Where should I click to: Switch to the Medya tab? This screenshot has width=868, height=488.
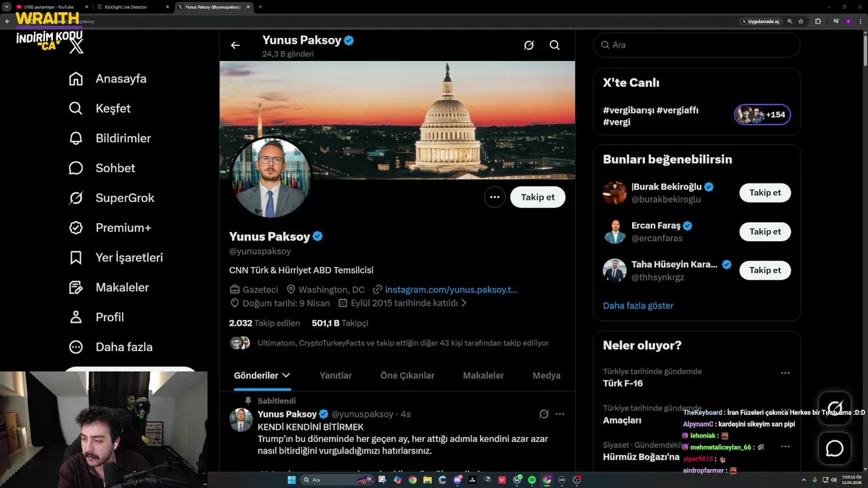[x=547, y=375]
